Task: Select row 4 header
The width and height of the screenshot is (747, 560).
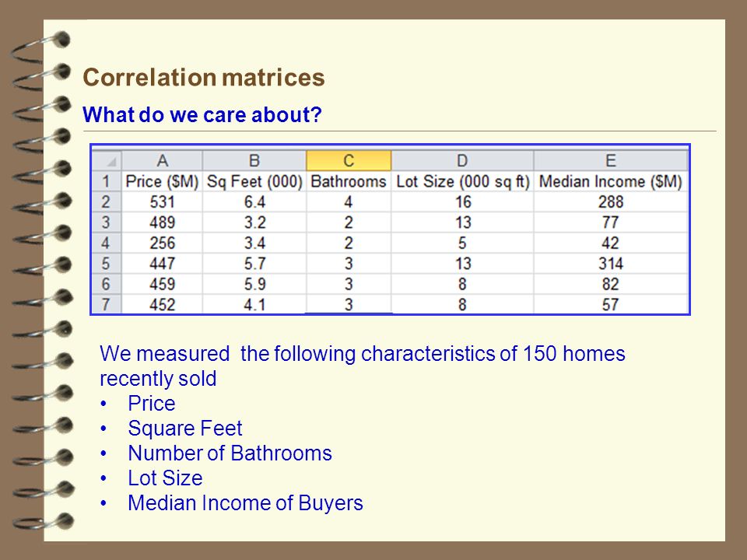Action: (x=107, y=243)
